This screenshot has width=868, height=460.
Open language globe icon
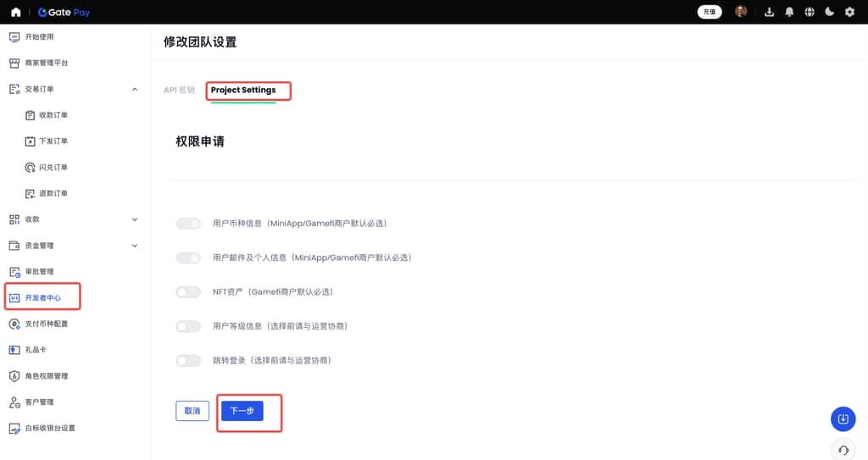click(x=810, y=12)
